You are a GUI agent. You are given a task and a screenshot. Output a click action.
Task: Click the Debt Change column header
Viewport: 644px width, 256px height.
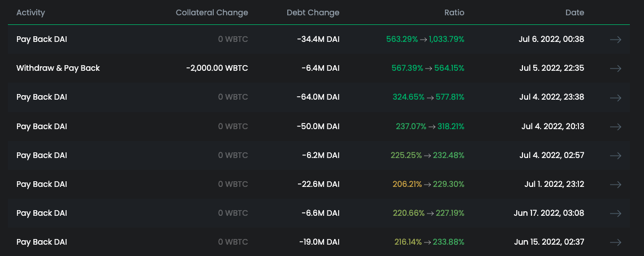313,12
